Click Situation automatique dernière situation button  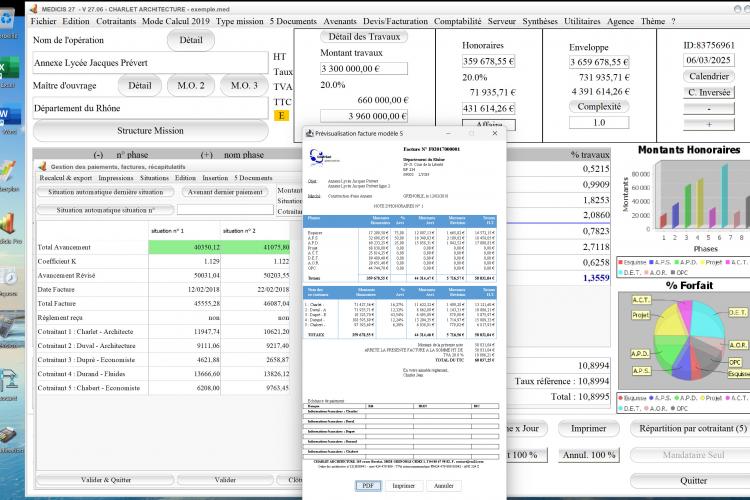point(106,192)
